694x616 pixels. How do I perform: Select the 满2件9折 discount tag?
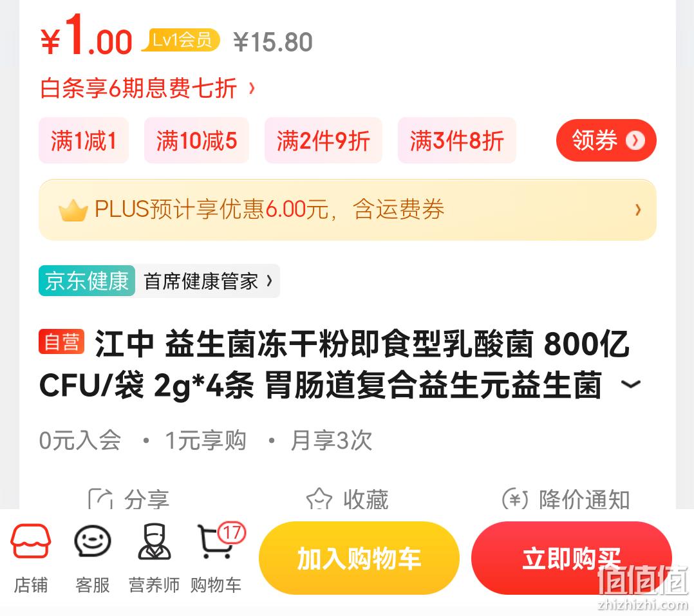[323, 140]
